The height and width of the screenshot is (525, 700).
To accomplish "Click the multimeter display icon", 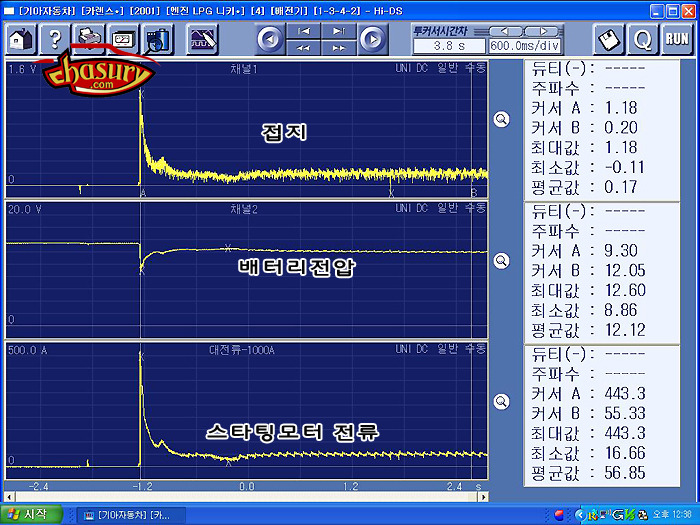I will 123,40.
